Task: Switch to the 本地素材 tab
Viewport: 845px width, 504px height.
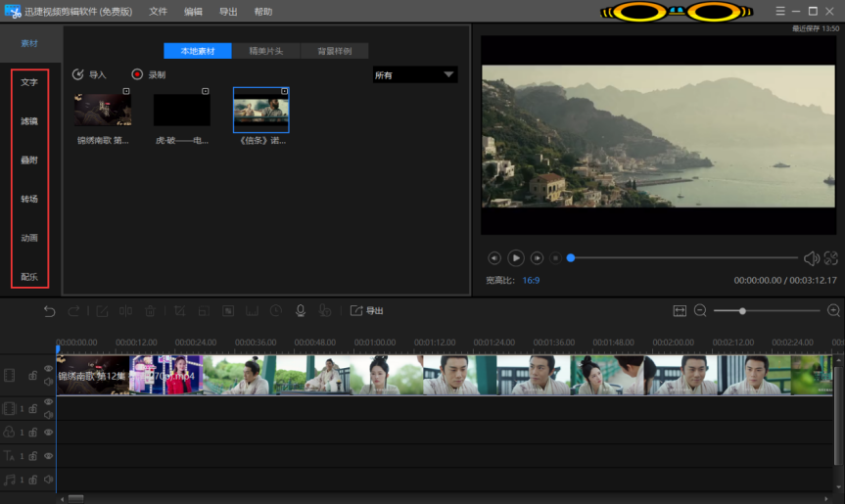Action: (198, 51)
